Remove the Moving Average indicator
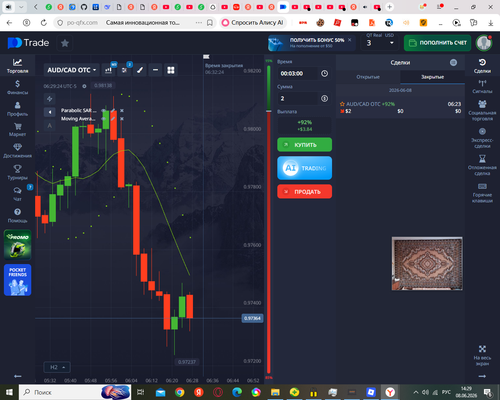The height and width of the screenshot is (400, 500). [122, 119]
